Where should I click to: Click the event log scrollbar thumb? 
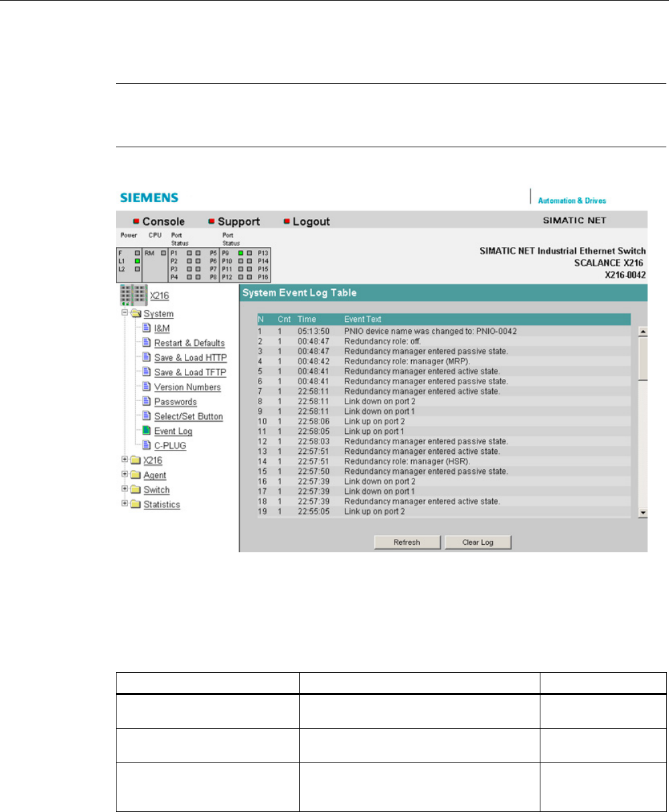point(643,358)
